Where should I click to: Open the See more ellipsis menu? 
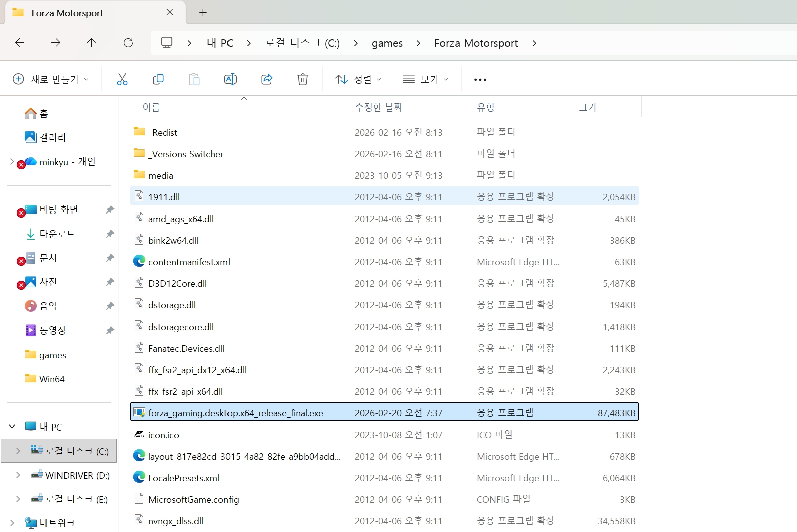pyautogui.click(x=480, y=79)
